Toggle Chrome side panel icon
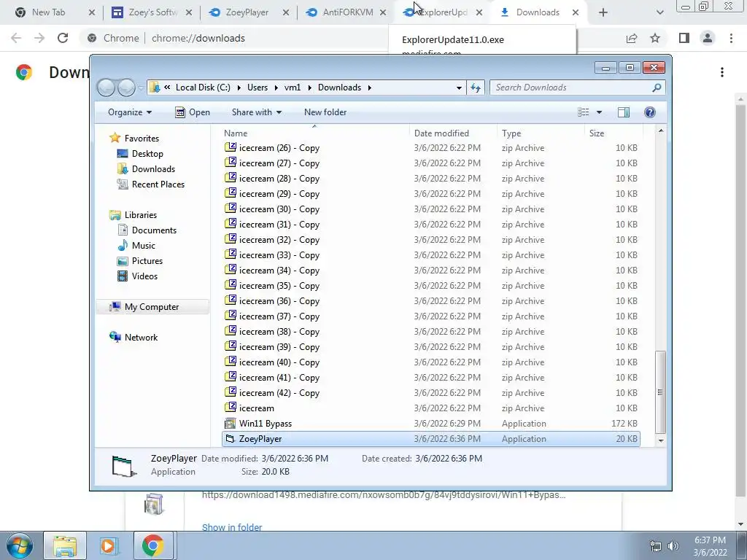 click(x=684, y=38)
